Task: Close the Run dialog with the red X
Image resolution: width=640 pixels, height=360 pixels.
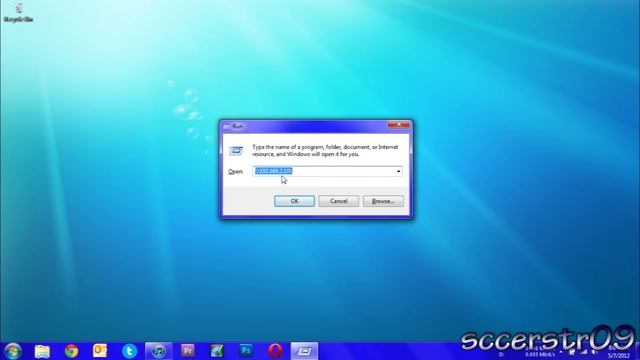Action: [x=398, y=124]
